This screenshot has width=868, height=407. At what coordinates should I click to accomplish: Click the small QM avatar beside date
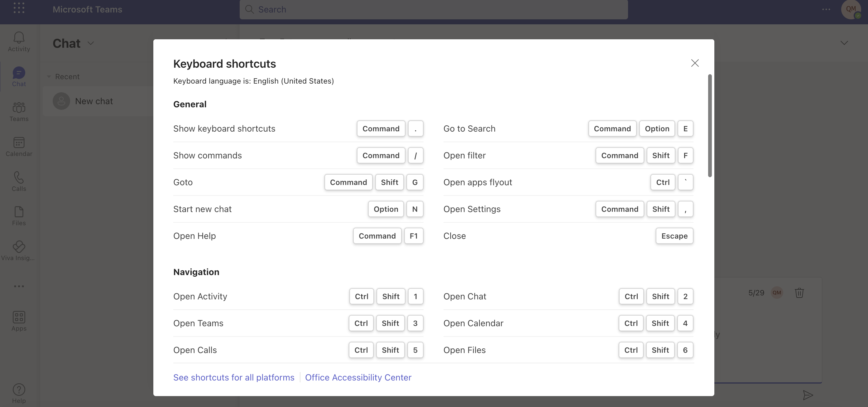[x=777, y=293]
